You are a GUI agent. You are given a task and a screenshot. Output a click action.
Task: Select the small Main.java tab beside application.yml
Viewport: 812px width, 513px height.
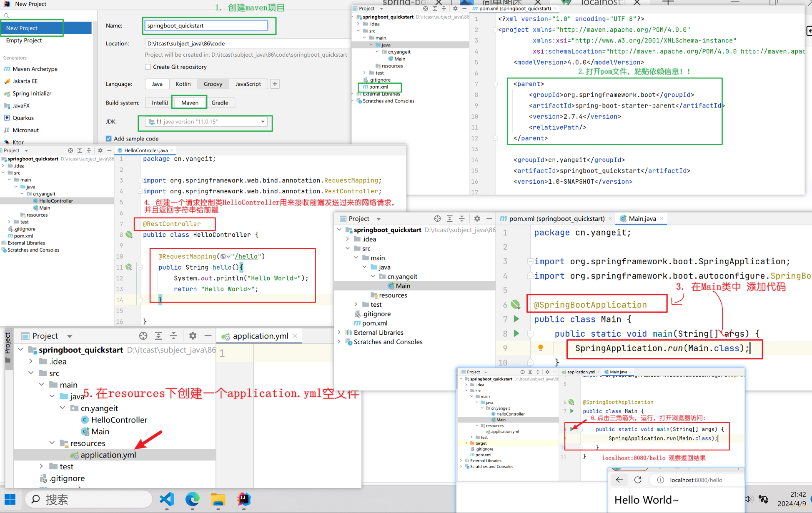pos(619,372)
